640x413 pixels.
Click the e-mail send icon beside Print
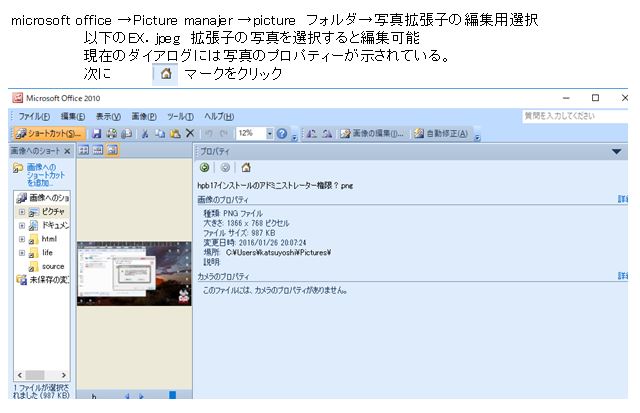[127, 133]
